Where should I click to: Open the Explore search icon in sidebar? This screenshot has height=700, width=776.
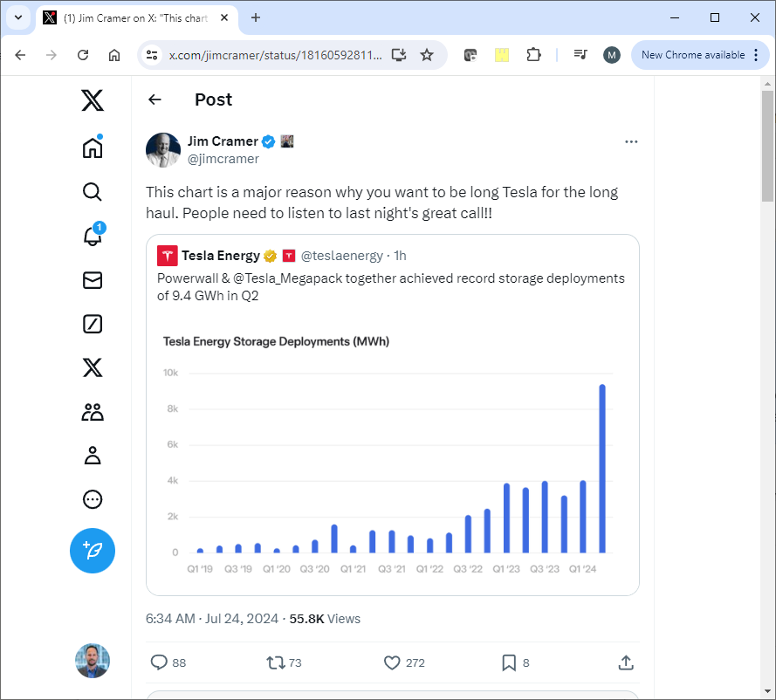93,192
